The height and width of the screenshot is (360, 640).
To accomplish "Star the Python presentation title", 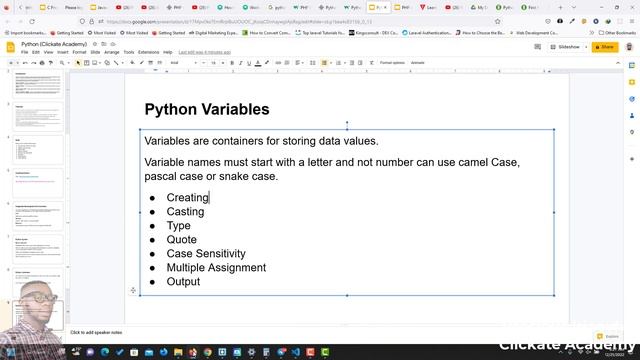I will (x=95, y=44).
